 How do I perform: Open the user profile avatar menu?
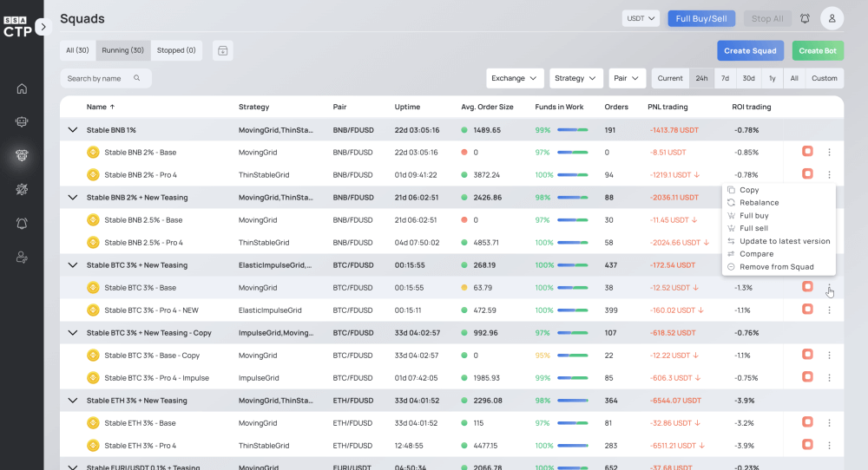coord(832,18)
